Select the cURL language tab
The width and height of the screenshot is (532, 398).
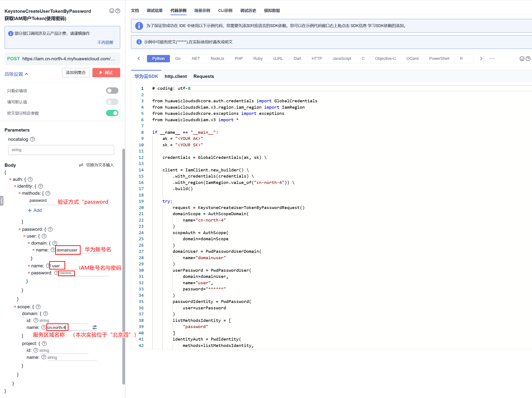tap(278, 59)
